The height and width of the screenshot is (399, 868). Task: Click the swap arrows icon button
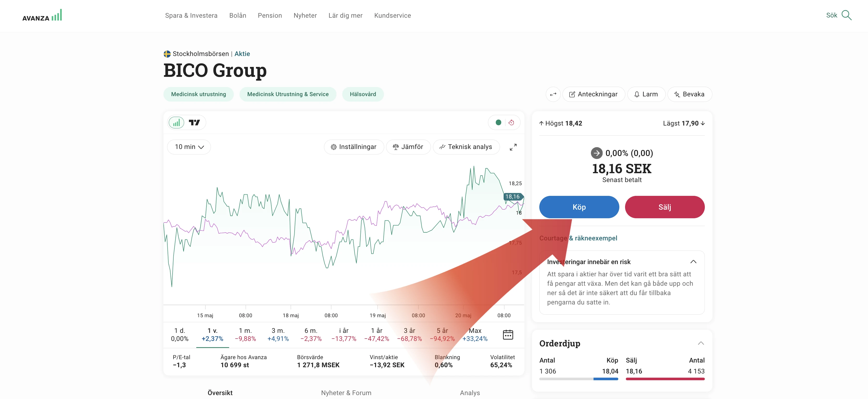(x=553, y=94)
